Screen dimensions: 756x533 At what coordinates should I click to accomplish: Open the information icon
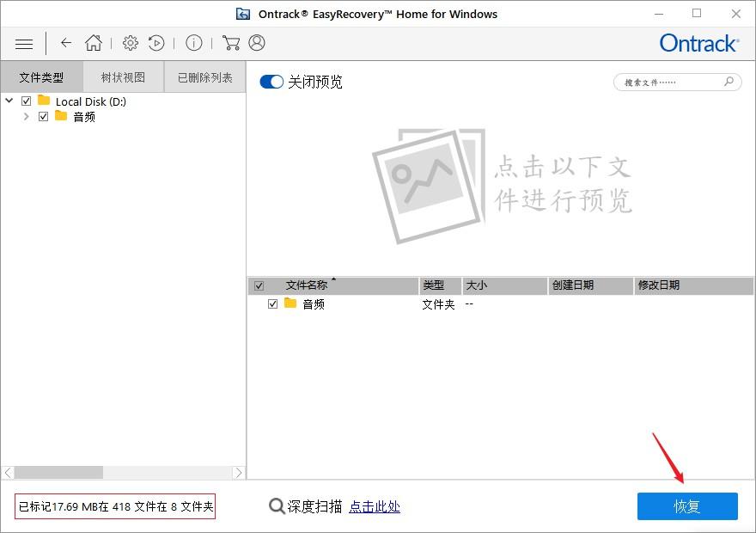coord(194,43)
